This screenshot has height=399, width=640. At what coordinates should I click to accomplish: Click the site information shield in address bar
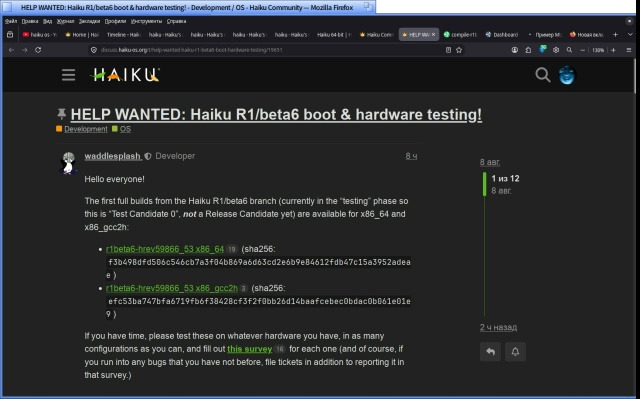93,50
